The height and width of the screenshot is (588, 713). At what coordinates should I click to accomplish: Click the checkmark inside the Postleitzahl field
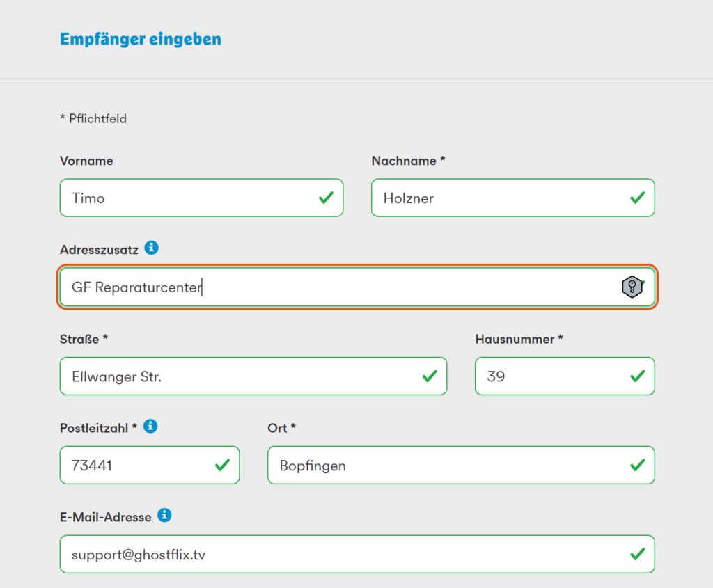click(x=222, y=466)
